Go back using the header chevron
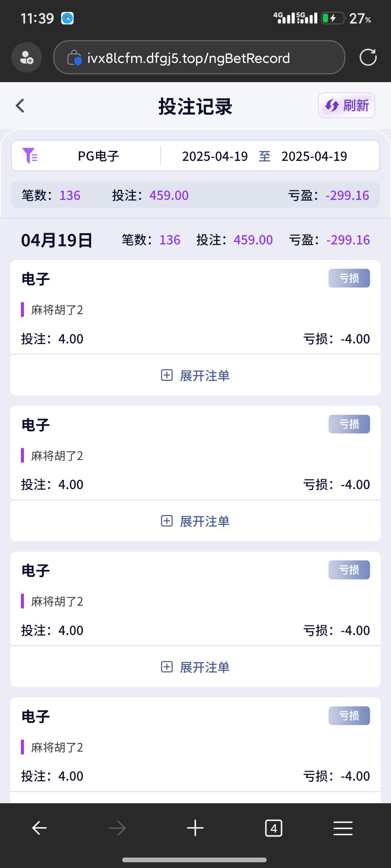The height and width of the screenshot is (868, 391). click(20, 106)
